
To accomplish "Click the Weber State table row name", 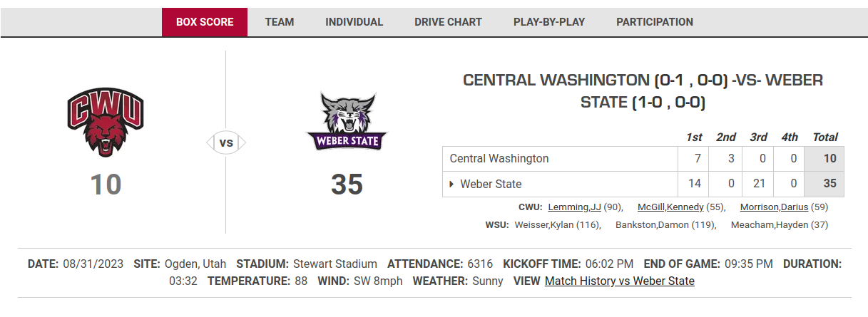I will tap(491, 184).
